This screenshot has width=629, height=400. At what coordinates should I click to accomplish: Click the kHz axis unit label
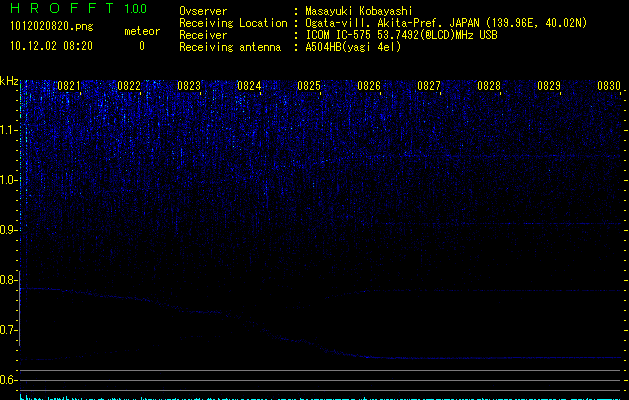[x=9, y=81]
